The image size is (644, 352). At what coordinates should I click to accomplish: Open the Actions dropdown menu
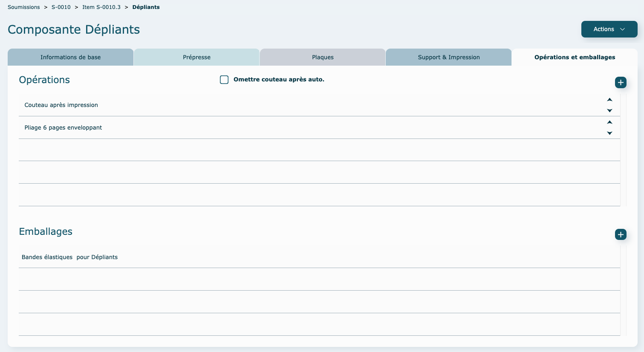(609, 29)
